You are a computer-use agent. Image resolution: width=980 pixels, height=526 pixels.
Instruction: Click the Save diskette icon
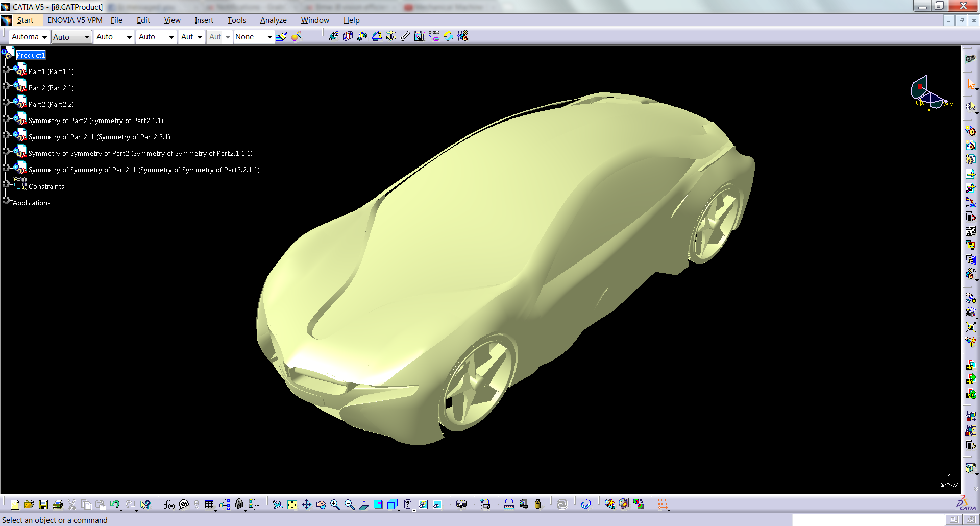(43, 505)
